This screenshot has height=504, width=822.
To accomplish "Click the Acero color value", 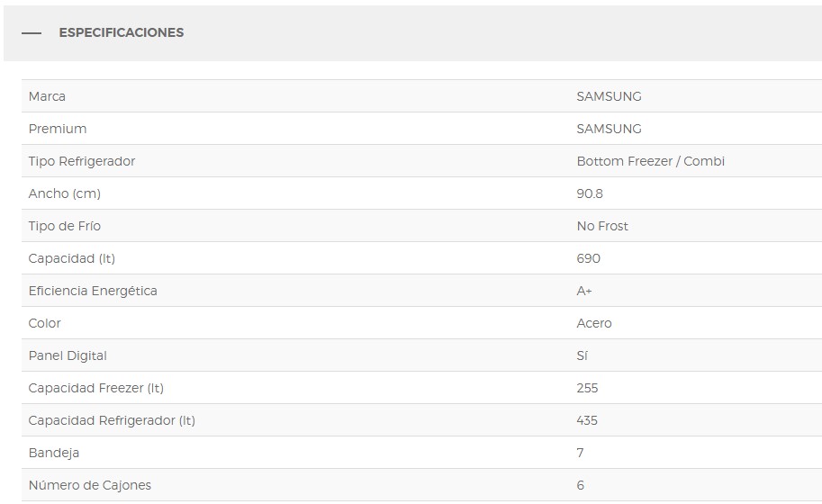I will click(594, 323).
